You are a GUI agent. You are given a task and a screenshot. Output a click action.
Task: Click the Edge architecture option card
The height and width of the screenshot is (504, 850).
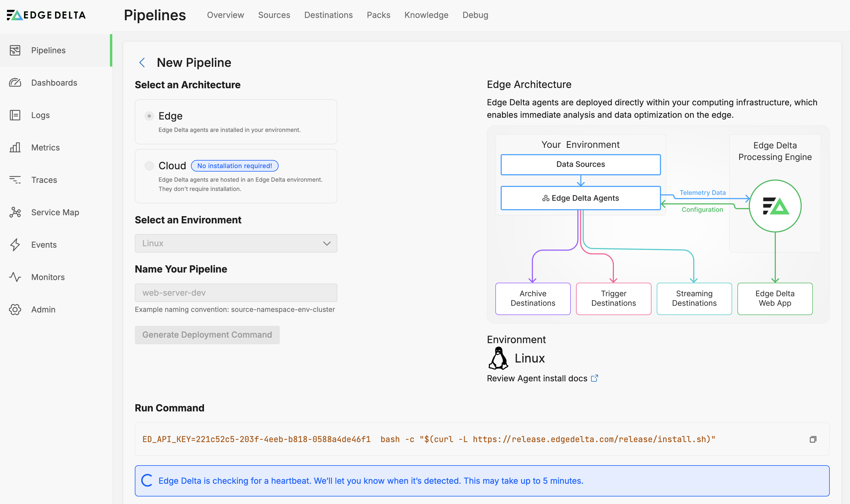click(236, 122)
